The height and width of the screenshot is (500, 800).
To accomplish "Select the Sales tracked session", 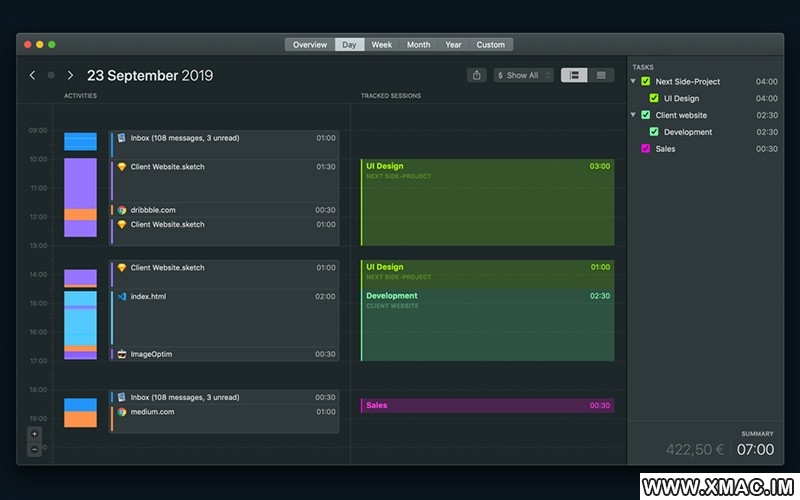I will point(487,406).
